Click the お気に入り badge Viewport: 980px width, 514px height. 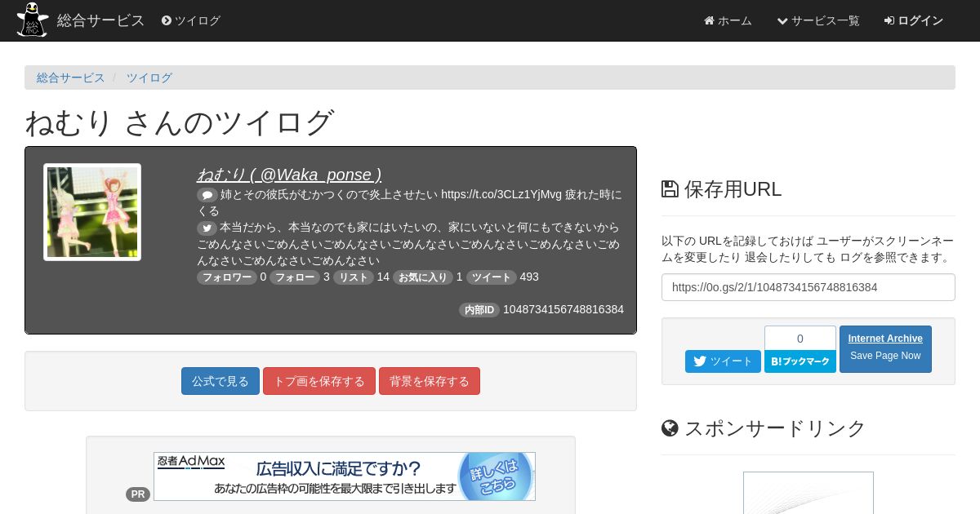(423, 277)
